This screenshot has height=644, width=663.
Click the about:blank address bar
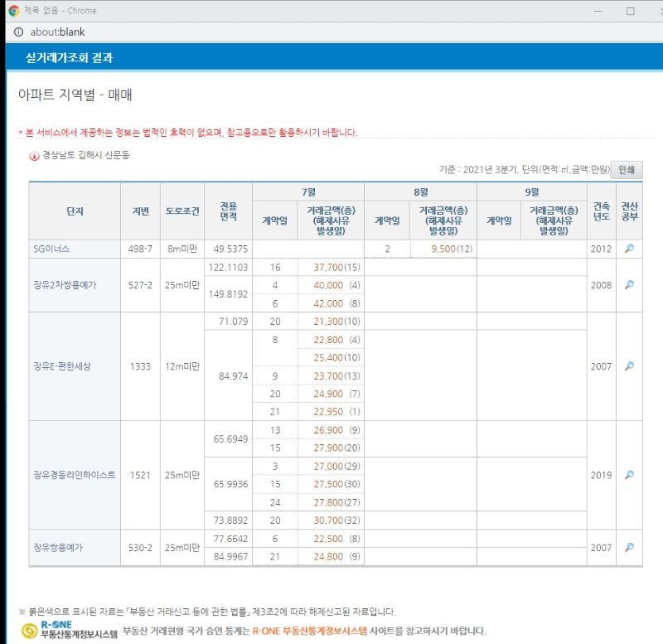[x=57, y=32]
